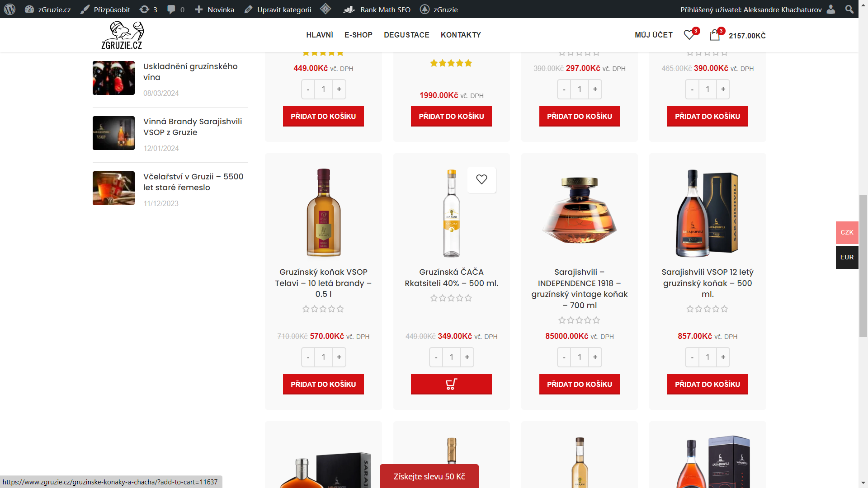Open the comments bubble icon
Screen dimensions: 868x488
pyautogui.click(x=171, y=9)
